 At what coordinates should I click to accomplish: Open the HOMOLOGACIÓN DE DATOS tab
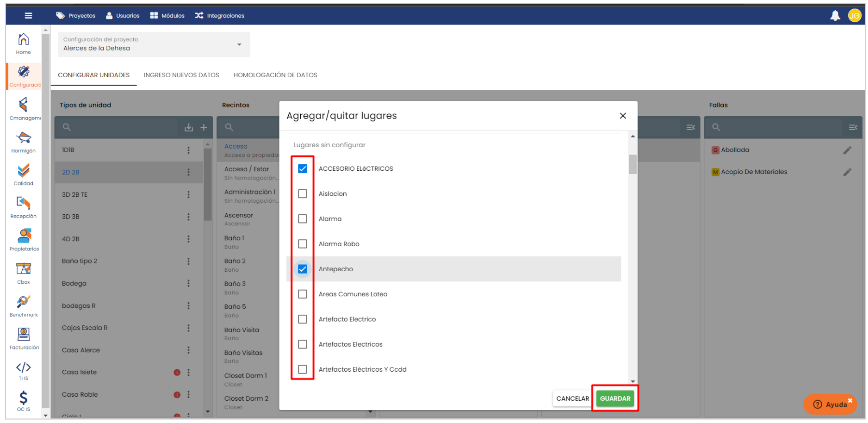pyautogui.click(x=275, y=75)
